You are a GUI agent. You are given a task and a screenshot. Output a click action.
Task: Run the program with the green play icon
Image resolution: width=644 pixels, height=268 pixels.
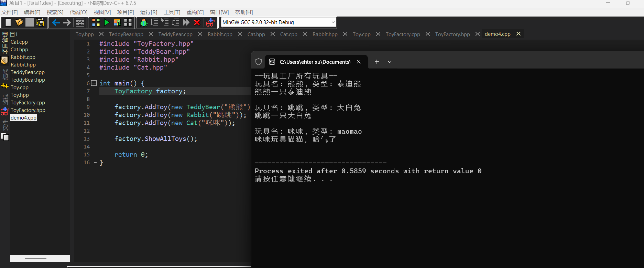pyautogui.click(x=107, y=22)
